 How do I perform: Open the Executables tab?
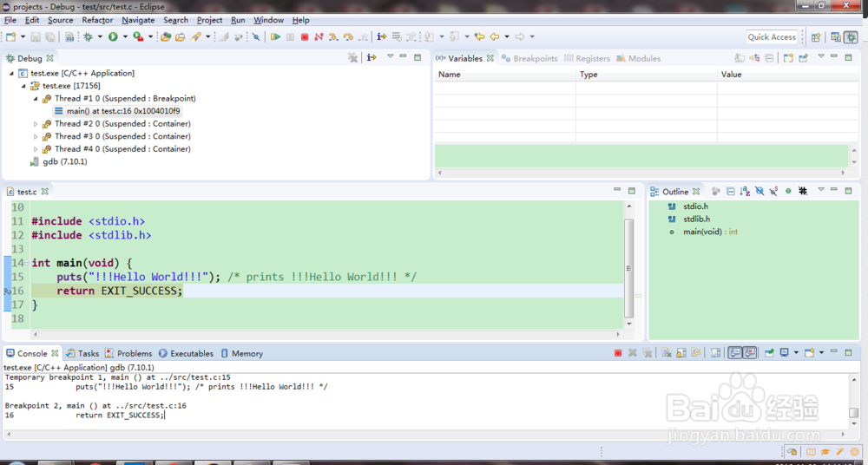click(x=186, y=353)
